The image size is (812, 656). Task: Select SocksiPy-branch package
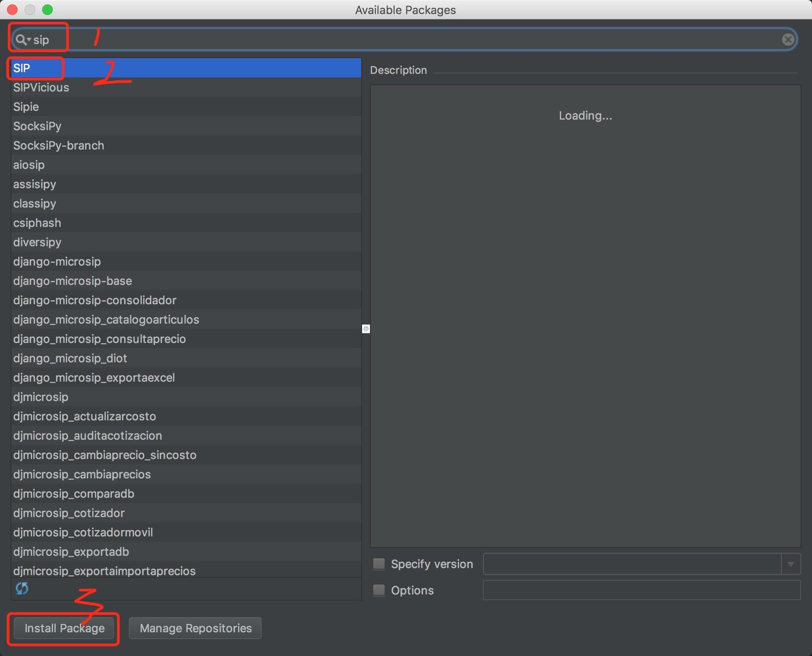186,145
